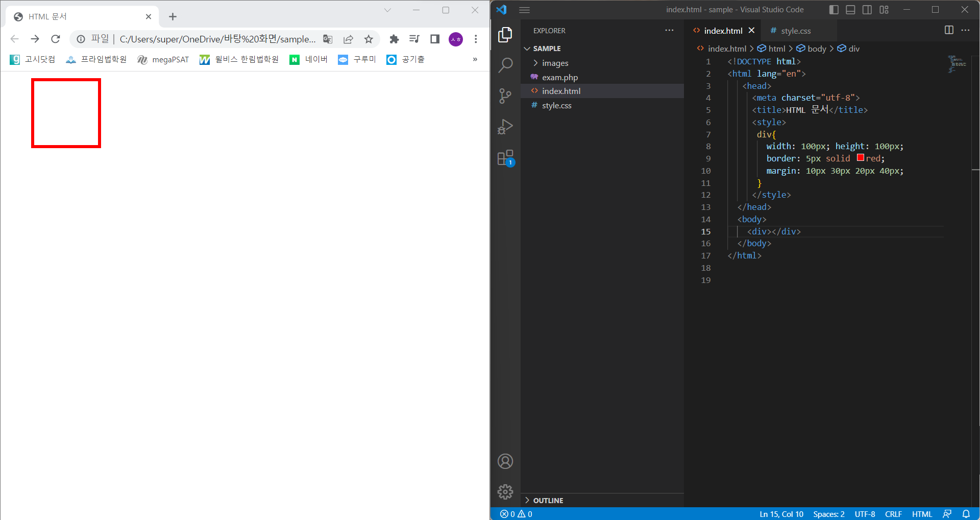Click the Accounts icon in the sidebar
Viewport: 980px width, 520px height.
click(505, 461)
